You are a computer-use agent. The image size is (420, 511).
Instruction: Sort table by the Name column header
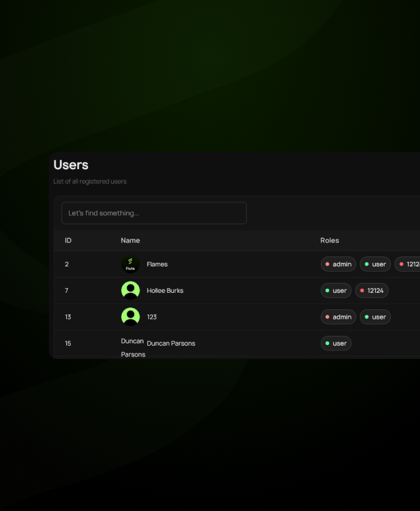coord(130,241)
